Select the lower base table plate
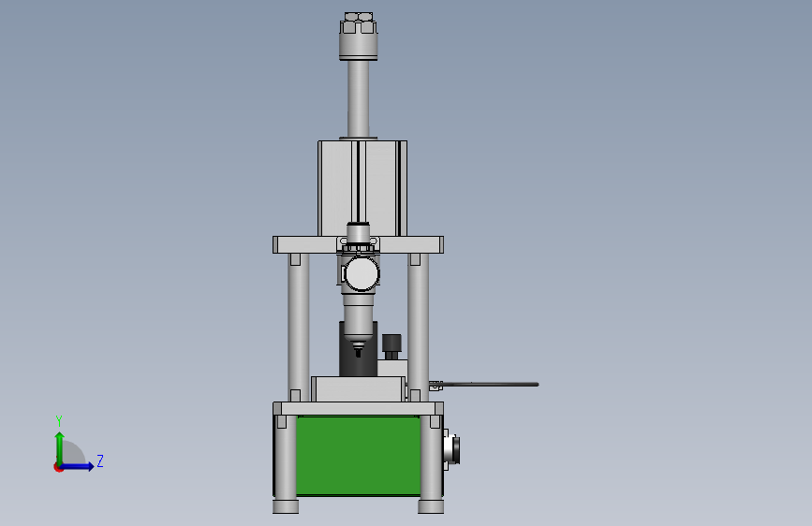Image resolution: width=812 pixels, height=526 pixels. (x=359, y=408)
